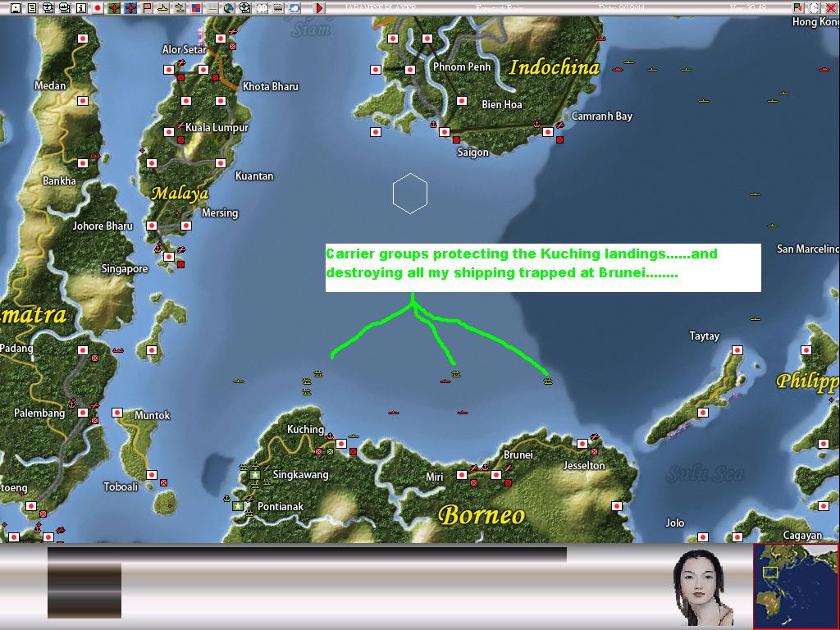Screen dimensions: 840x630
Task: Select the Johore Bharu base flag icon
Action: coord(152,226)
